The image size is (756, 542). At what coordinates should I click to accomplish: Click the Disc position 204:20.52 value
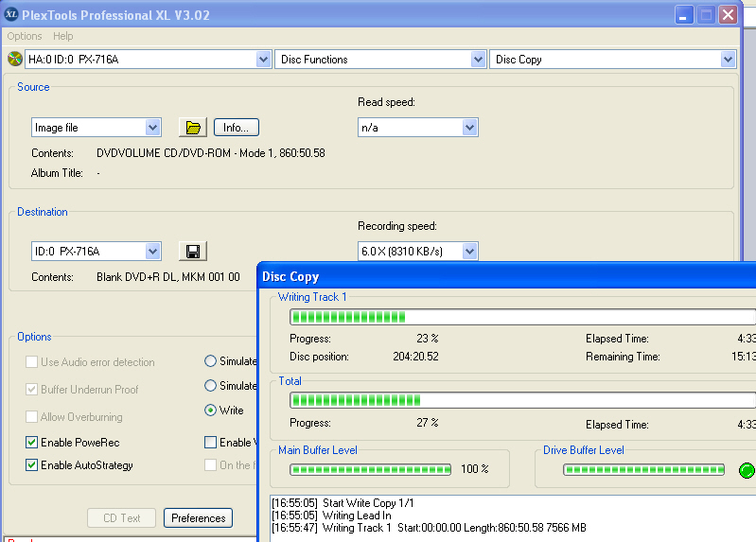tap(415, 357)
